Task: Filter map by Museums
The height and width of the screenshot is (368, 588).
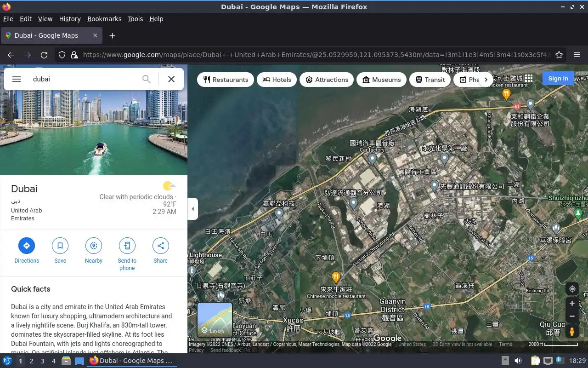Action: point(381,80)
